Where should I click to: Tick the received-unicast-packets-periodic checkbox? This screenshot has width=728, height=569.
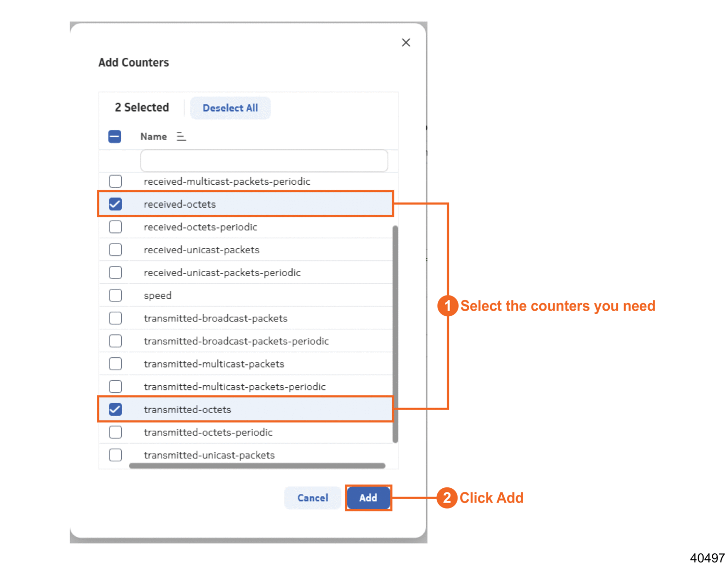click(116, 273)
